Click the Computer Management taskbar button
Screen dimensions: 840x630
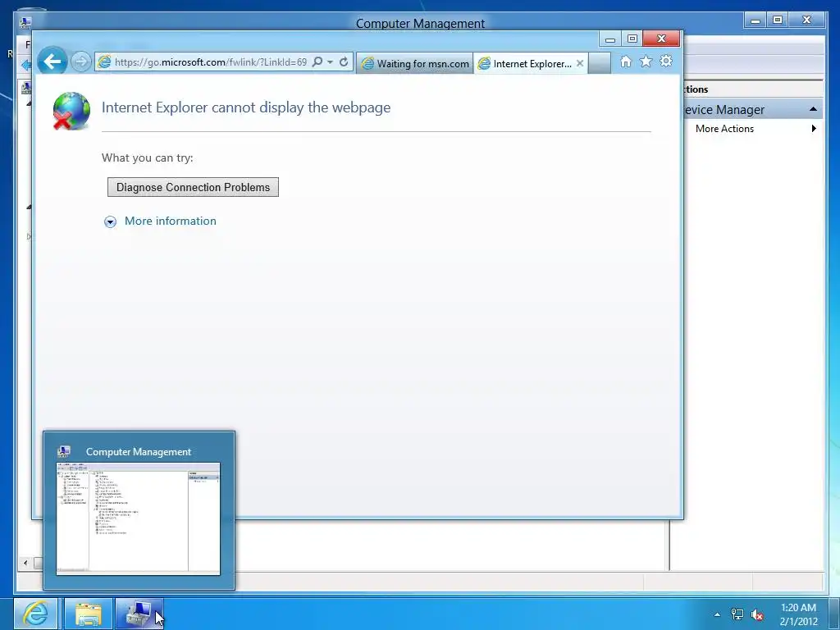pyautogui.click(x=139, y=614)
